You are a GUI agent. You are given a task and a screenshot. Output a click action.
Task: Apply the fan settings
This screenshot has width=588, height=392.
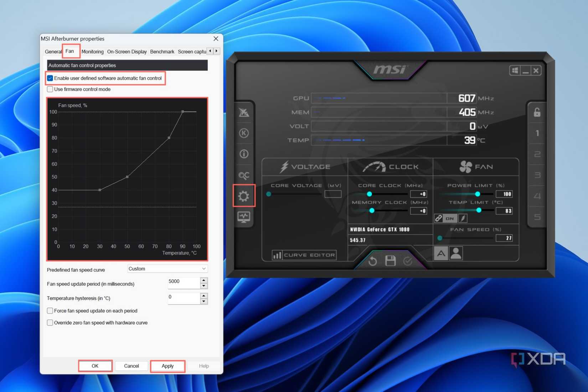point(167,366)
